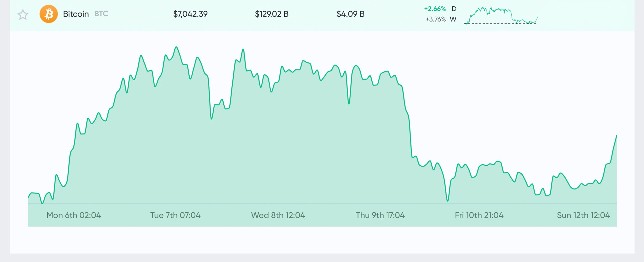
Task: Click the $7,042.39 price value
Action: click(x=190, y=14)
